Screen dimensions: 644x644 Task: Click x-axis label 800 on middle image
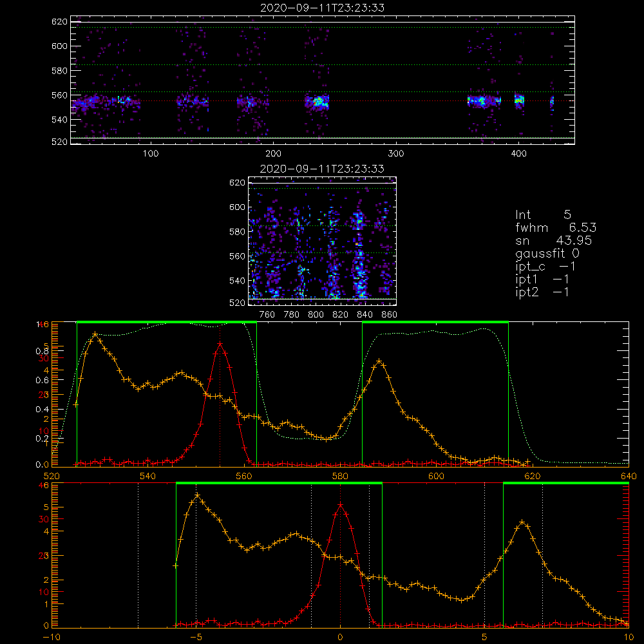316,315
